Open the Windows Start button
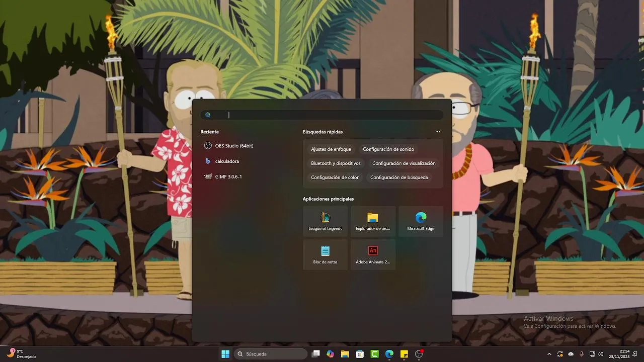The width and height of the screenshot is (644, 362). [225, 354]
